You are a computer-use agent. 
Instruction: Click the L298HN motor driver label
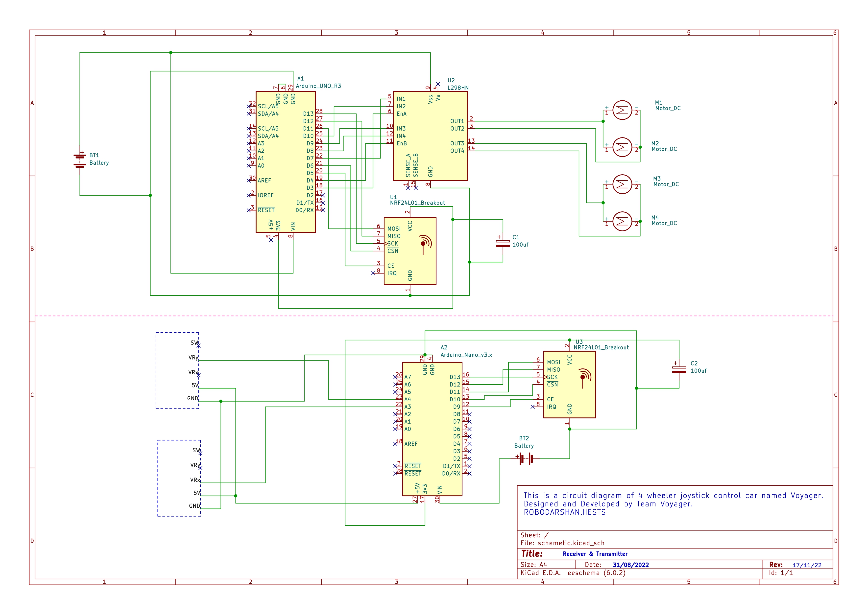[458, 88]
